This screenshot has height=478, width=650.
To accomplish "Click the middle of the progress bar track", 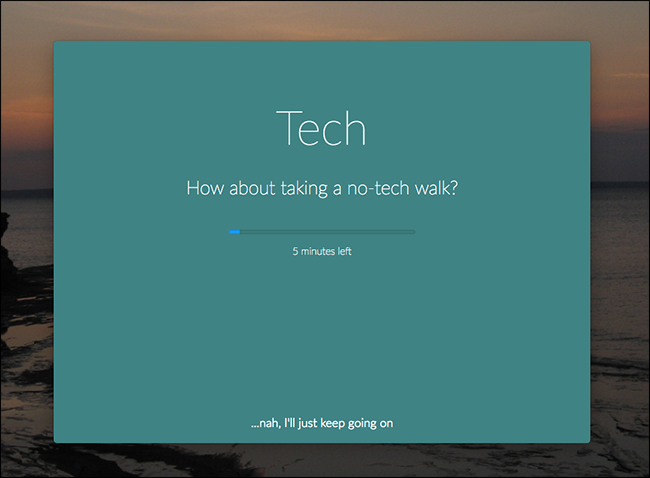I will [x=322, y=232].
